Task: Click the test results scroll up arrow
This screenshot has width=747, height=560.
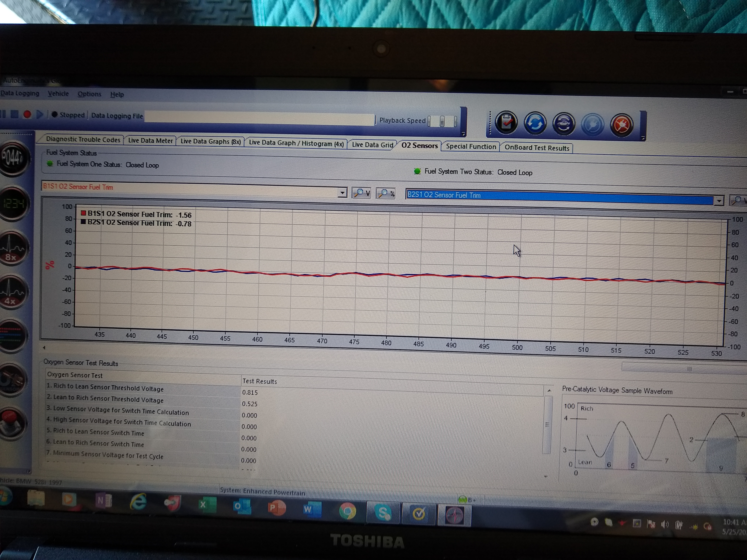Action: click(549, 390)
